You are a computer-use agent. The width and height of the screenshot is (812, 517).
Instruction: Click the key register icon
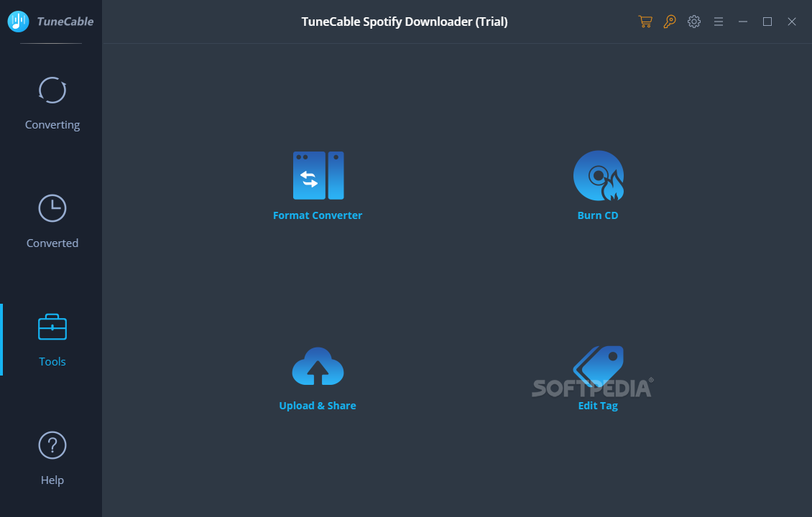pos(670,22)
